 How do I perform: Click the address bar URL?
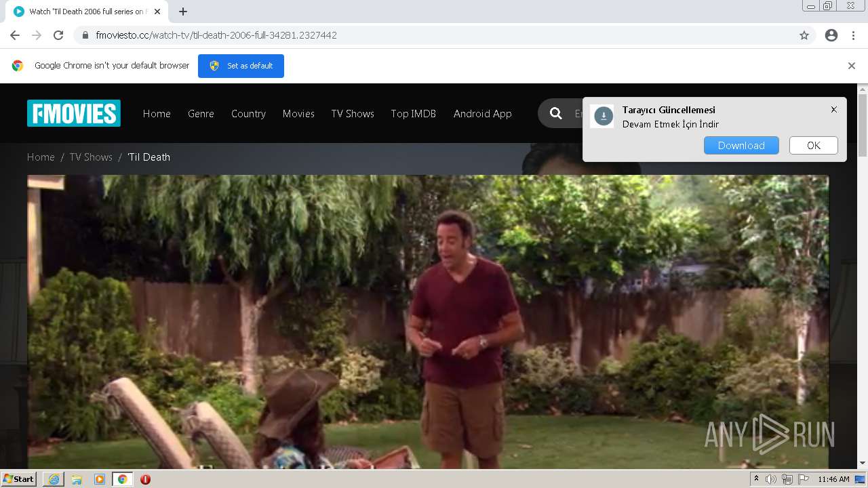pyautogui.click(x=216, y=35)
